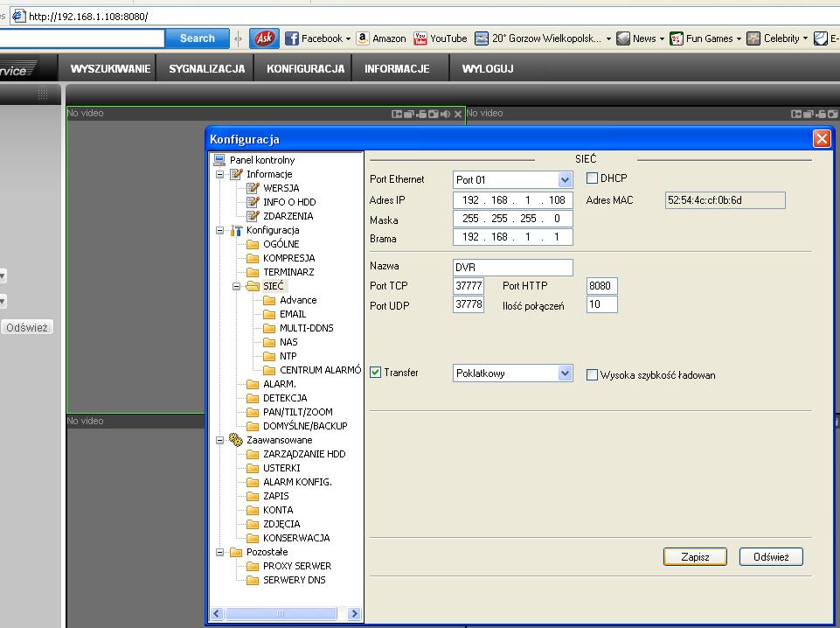The width and height of the screenshot is (840, 628).
Task: Click the Nazwa input field containing DVR
Action: (x=513, y=268)
